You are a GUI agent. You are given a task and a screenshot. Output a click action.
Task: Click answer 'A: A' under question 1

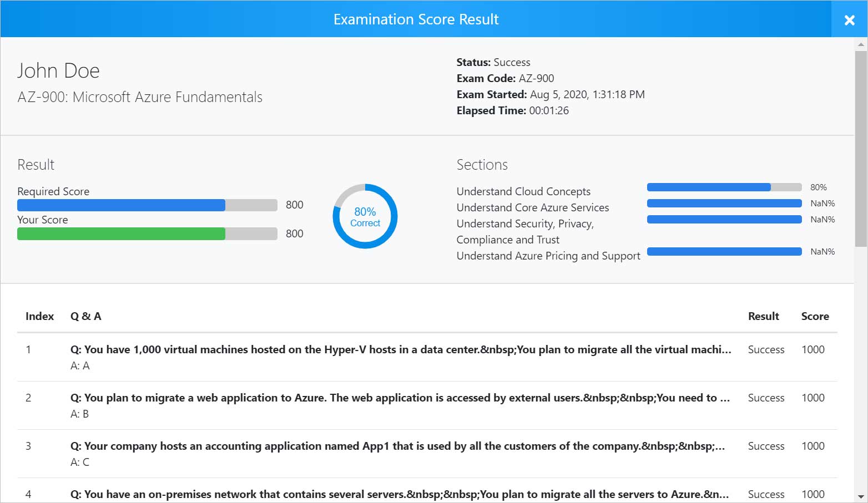80,365
